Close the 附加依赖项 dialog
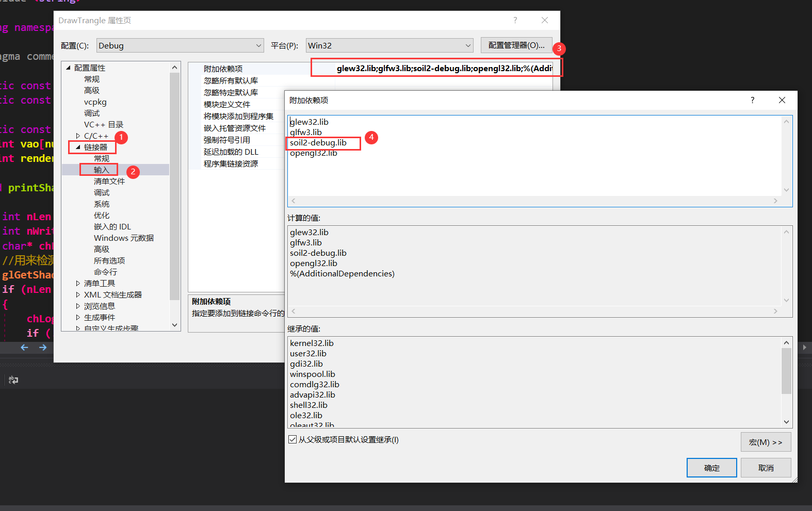The image size is (812, 511). [782, 100]
